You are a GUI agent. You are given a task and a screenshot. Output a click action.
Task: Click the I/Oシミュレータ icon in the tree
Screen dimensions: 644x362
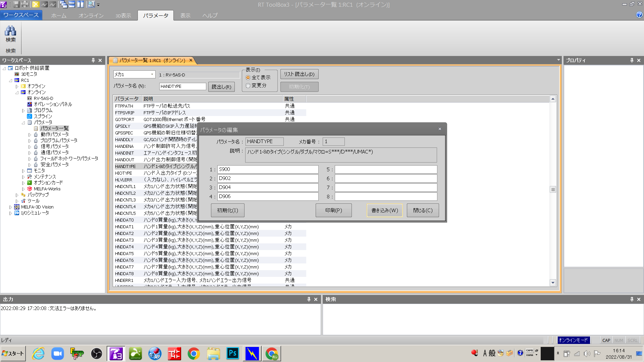point(17,213)
